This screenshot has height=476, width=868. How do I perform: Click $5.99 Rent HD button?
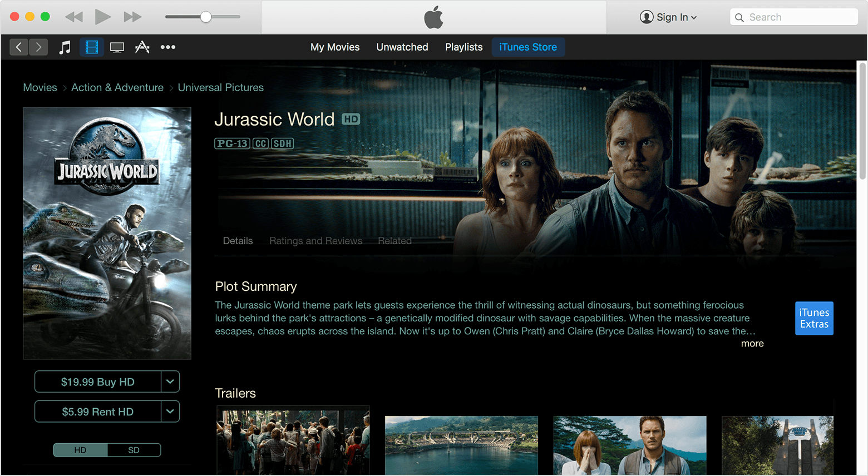(98, 412)
